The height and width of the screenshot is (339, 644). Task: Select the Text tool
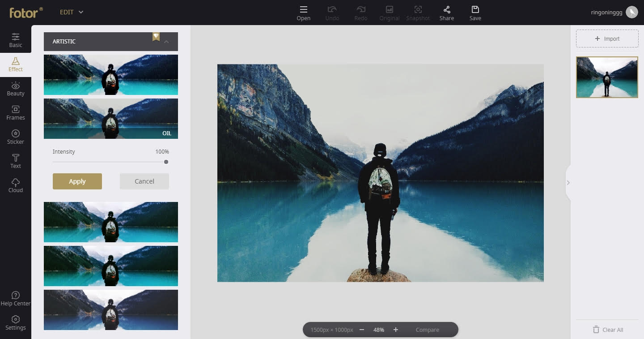[16, 161]
